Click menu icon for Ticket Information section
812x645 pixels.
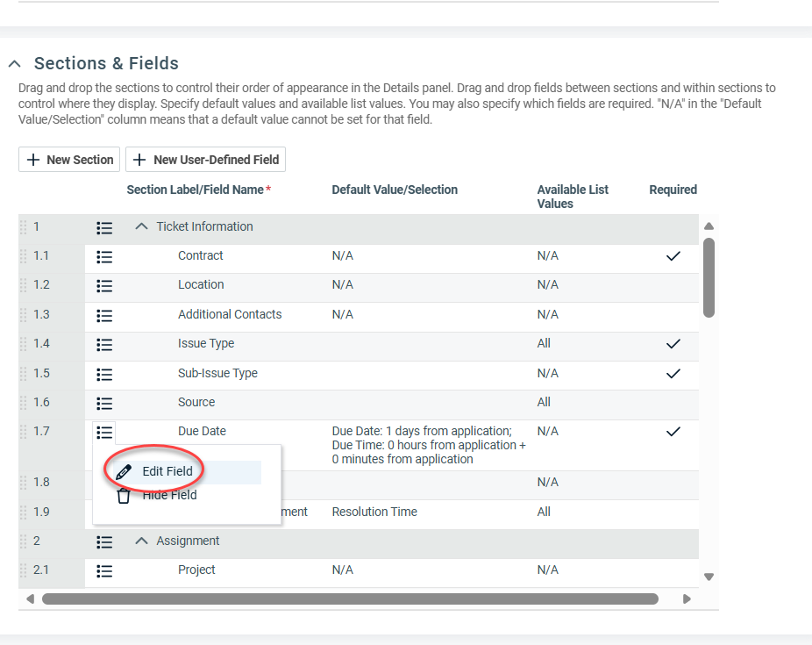coord(104,227)
